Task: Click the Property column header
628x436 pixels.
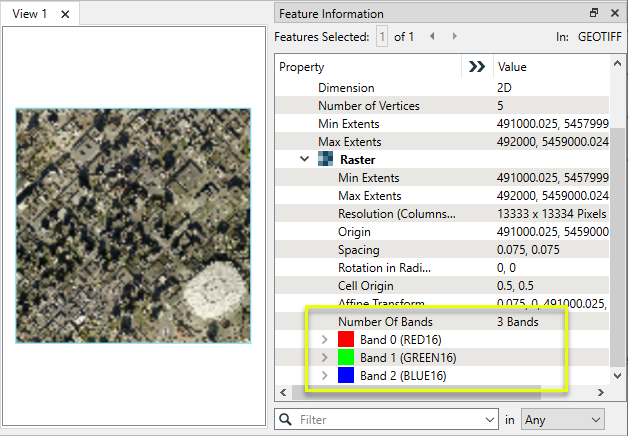Action: tap(302, 67)
